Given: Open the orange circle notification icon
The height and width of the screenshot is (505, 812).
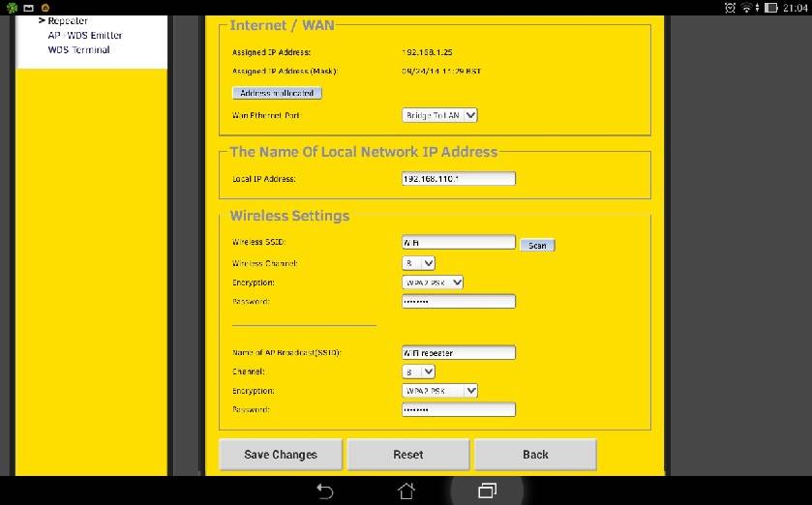Looking at the screenshot, I should tap(45, 8).
